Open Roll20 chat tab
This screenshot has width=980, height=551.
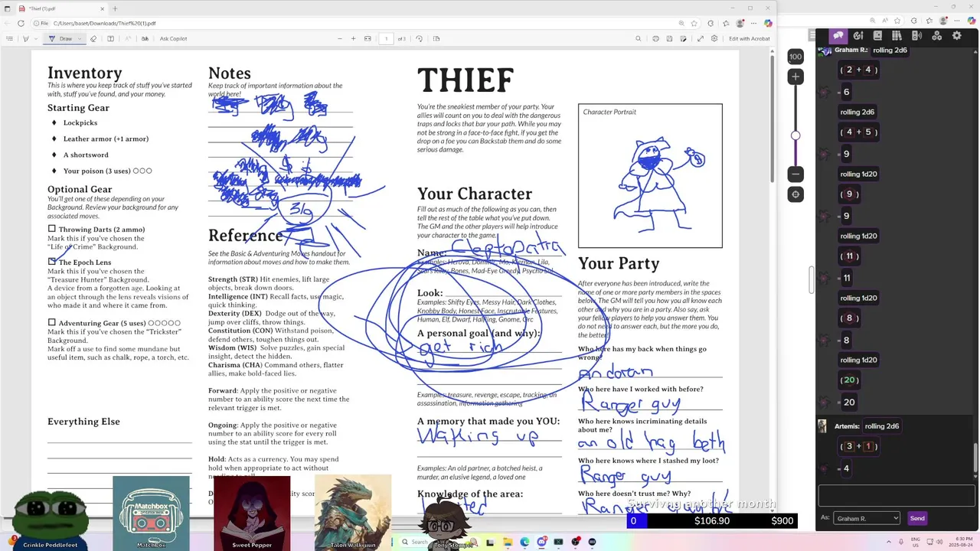point(838,36)
